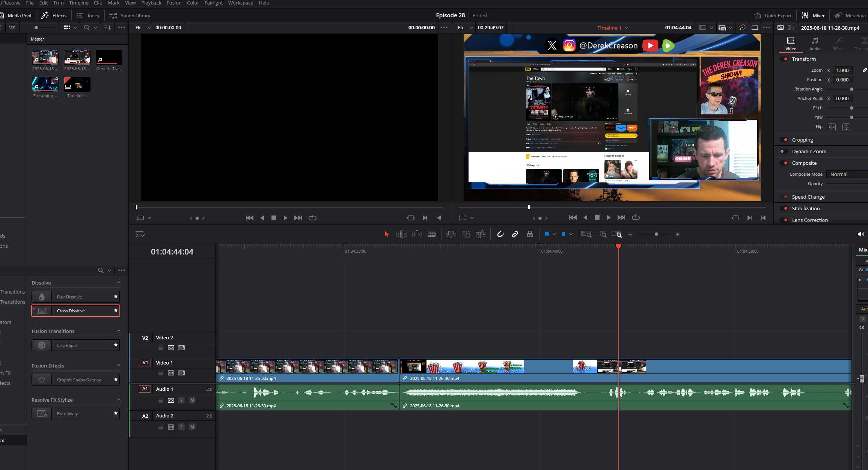The width and height of the screenshot is (868, 470).
Task: Toggle linked selection chain icon
Action: pos(515,234)
